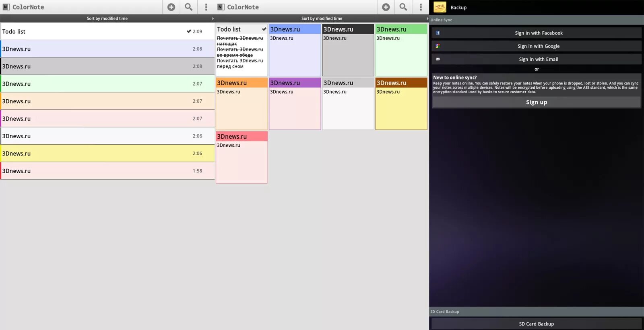Click the 2:09 time on Todo list row
Image resolution: width=644 pixels, height=330 pixels.
tap(197, 31)
